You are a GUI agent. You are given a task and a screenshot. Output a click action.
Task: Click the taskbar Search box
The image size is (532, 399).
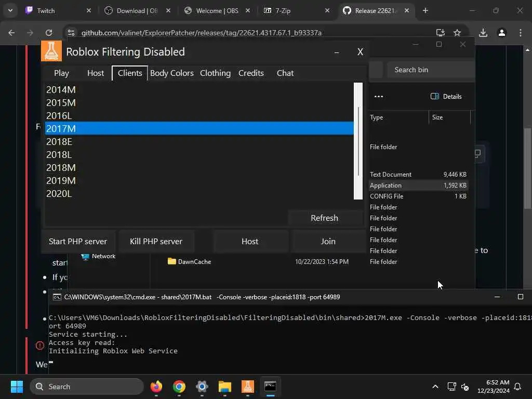(x=87, y=387)
